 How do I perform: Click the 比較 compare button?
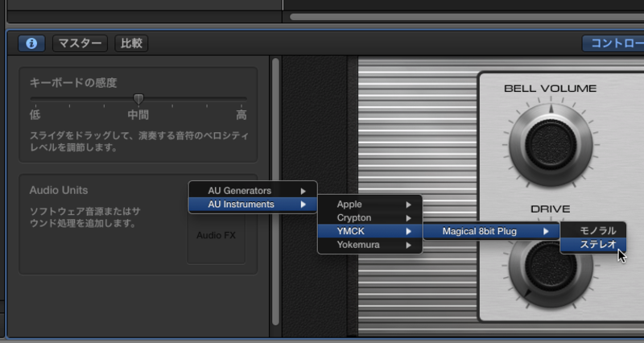pos(131,43)
